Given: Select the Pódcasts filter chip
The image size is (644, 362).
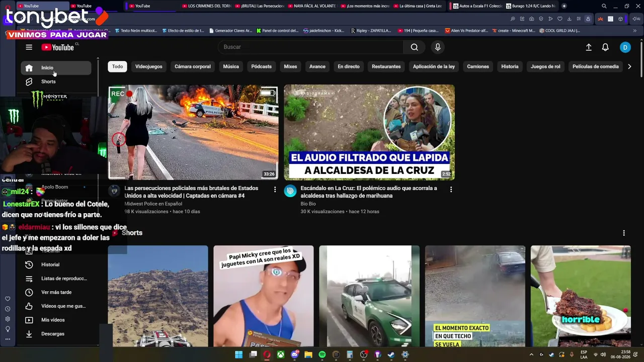Looking at the screenshot, I should [x=262, y=66].
